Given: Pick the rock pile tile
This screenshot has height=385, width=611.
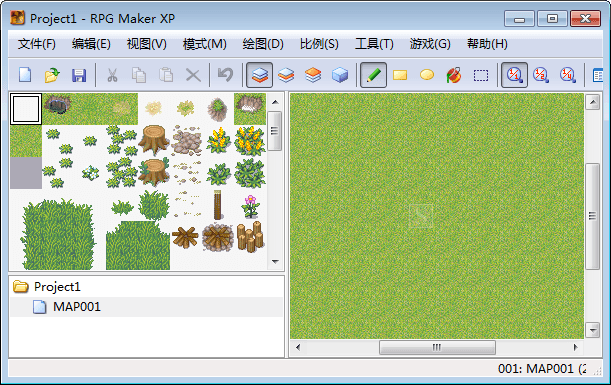Looking at the screenshot, I should (x=186, y=141).
